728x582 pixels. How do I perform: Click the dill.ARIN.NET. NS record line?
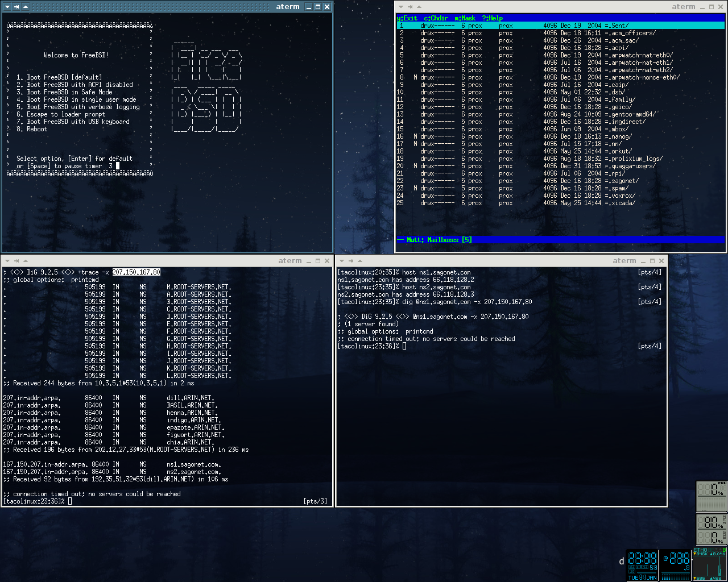pyautogui.click(x=109, y=398)
